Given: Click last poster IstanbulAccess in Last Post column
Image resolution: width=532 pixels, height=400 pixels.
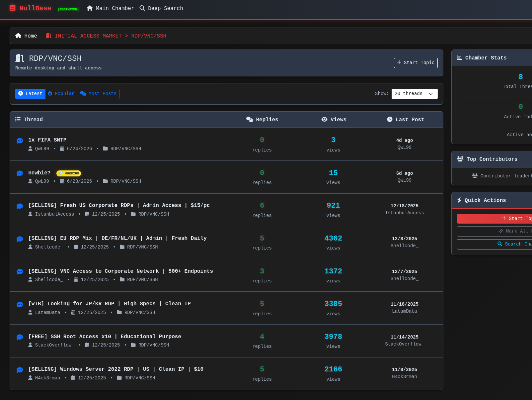Looking at the screenshot, I should point(404,213).
